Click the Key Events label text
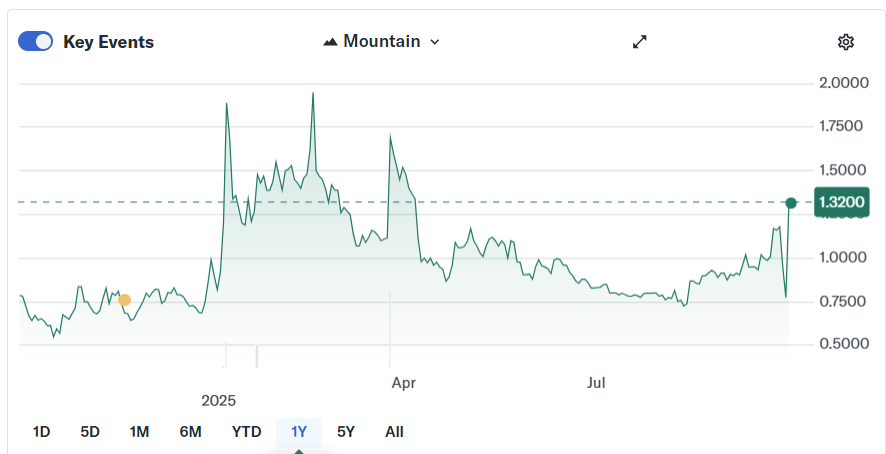Viewport: 886px width, 454px height. [x=108, y=42]
